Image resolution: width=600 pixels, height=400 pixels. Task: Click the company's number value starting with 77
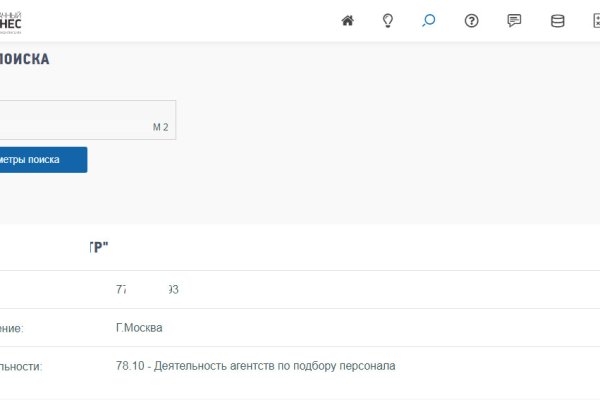(x=147, y=290)
